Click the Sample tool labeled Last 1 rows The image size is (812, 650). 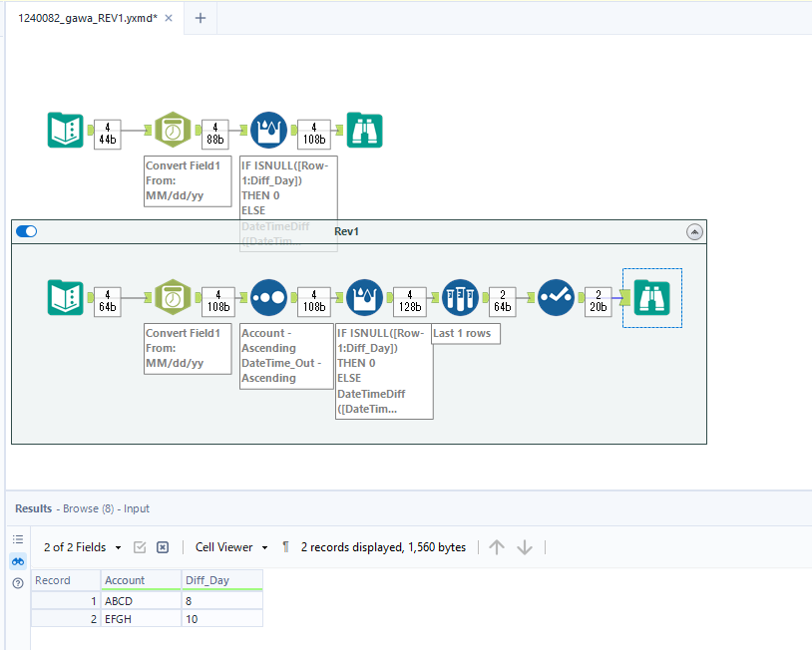(x=460, y=296)
